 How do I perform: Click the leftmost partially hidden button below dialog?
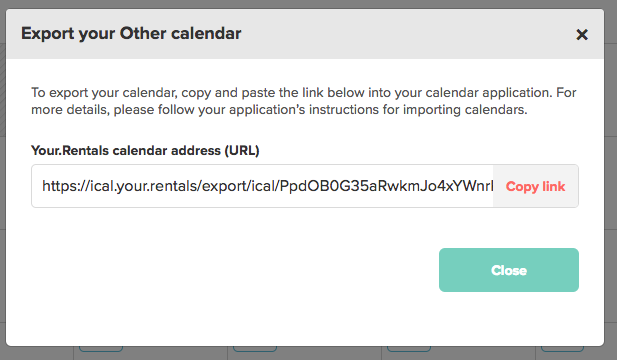[x=101, y=349]
